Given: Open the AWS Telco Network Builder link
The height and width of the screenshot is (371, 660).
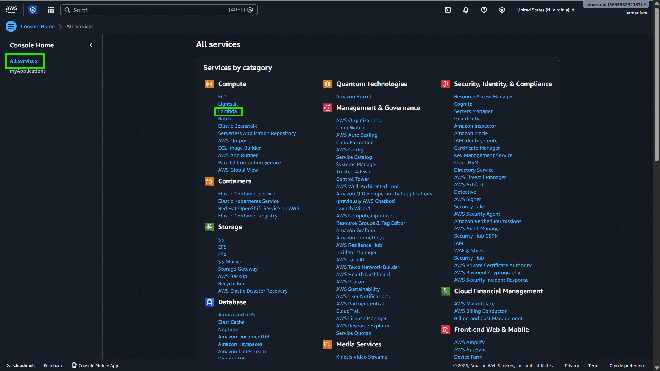Looking at the screenshot, I should pos(368,267).
